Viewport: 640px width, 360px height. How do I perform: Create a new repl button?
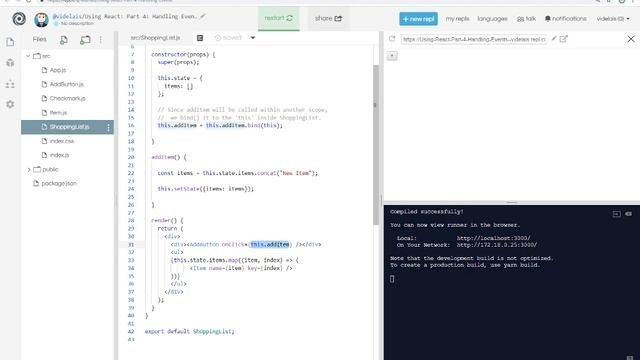418,19
